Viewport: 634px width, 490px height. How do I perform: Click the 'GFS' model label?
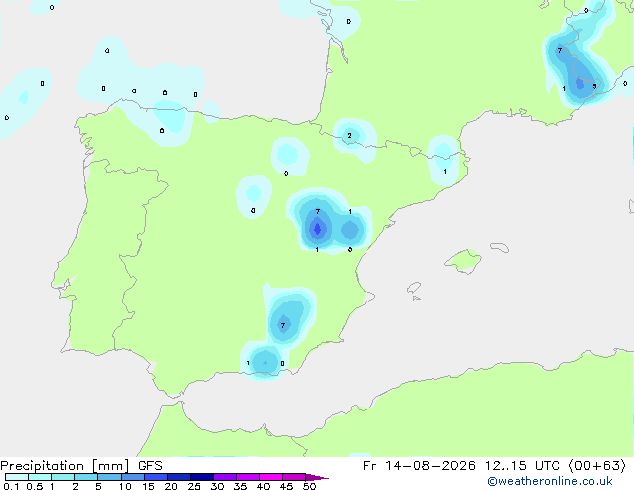tap(150, 466)
